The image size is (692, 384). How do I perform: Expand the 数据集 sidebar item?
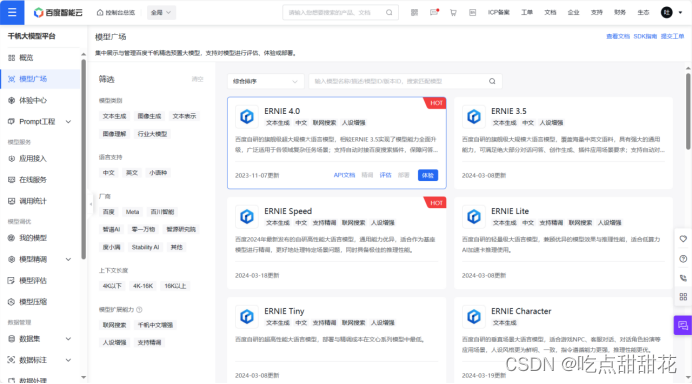[x=68, y=339]
